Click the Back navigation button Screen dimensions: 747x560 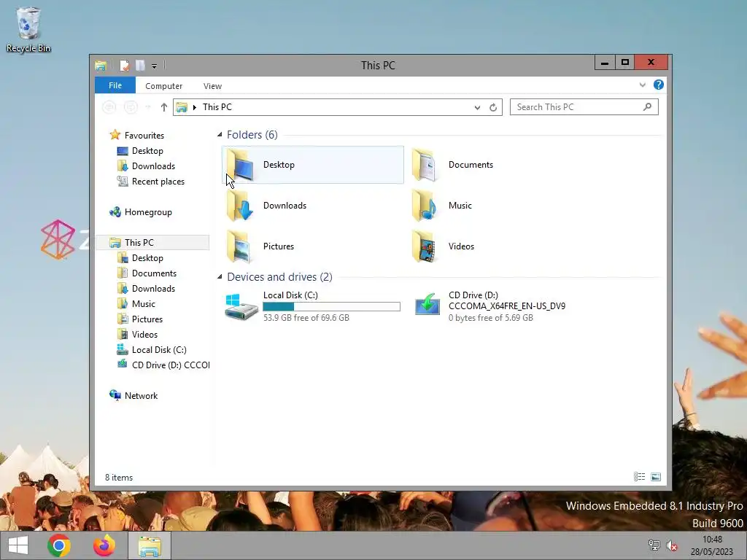click(109, 107)
